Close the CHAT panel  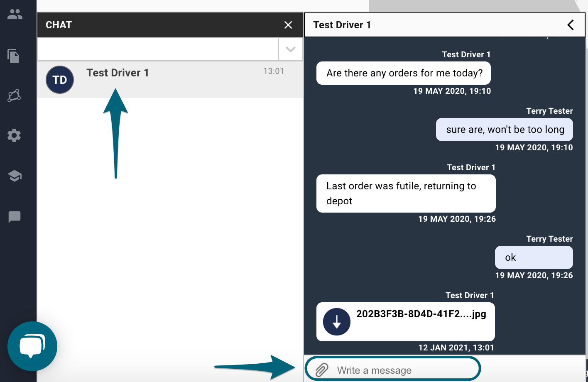point(288,25)
